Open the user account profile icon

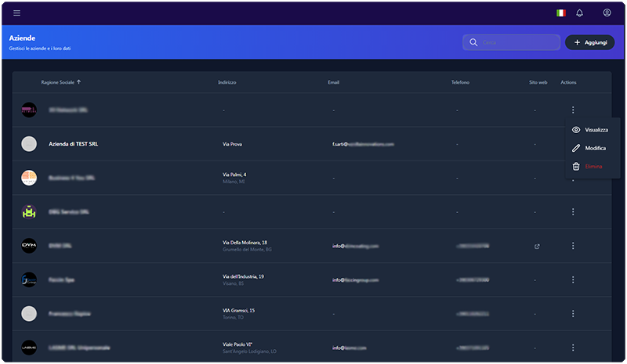[x=607, y=13]
